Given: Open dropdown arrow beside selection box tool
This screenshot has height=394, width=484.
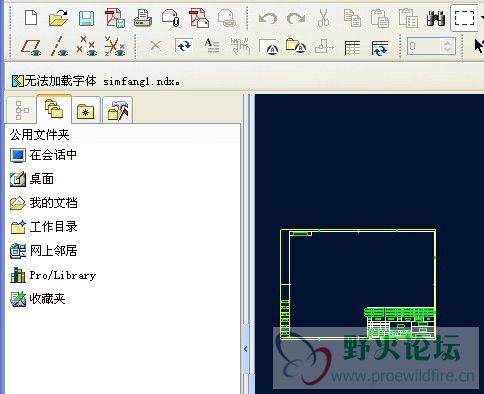Looking at the screenshot, I should click(x=482, y=17).
